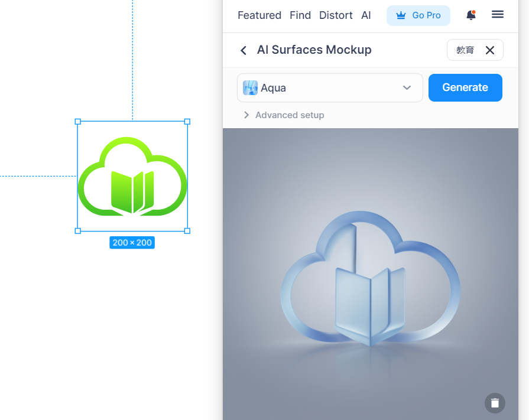Open the AI tab

point(366,15)
